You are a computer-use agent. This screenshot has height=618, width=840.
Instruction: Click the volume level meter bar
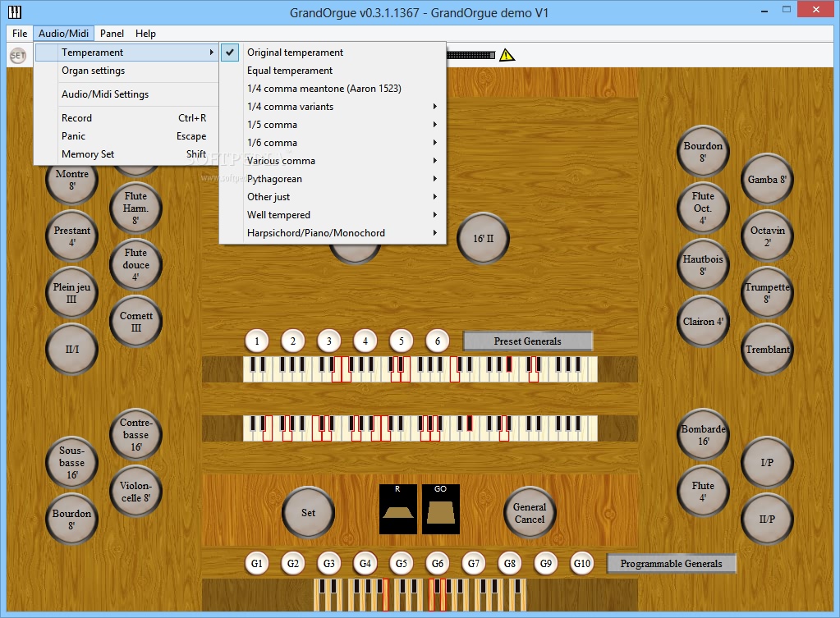(470, 55)
